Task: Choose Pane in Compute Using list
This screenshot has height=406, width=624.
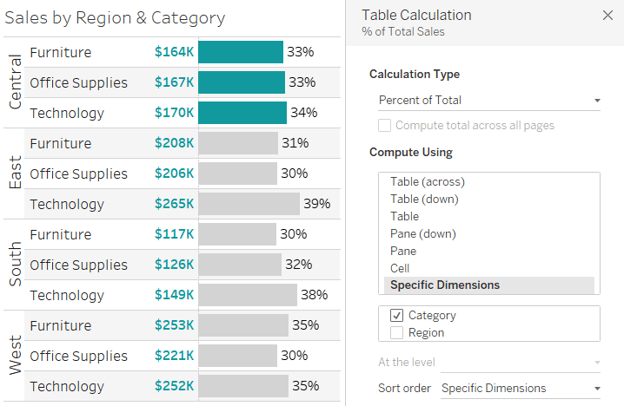Action: pyautogui.click(x=403, y=251)
